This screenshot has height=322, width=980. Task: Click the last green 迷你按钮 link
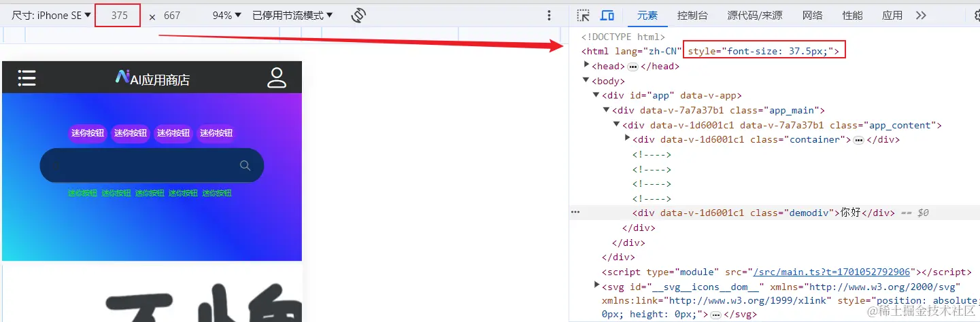217,193
